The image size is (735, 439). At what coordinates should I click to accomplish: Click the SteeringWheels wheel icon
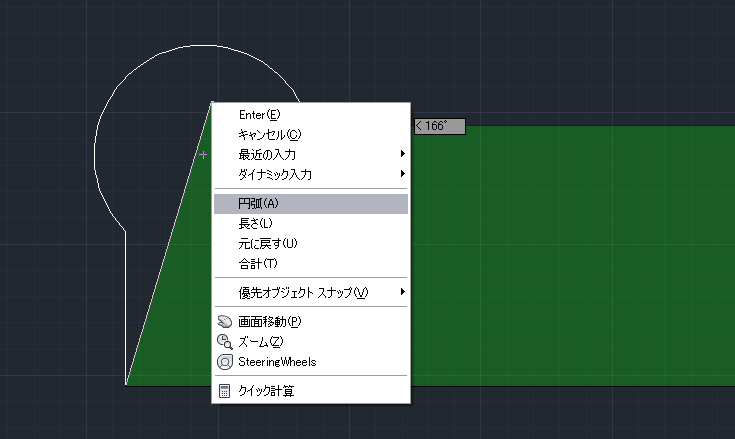point(225,362)
